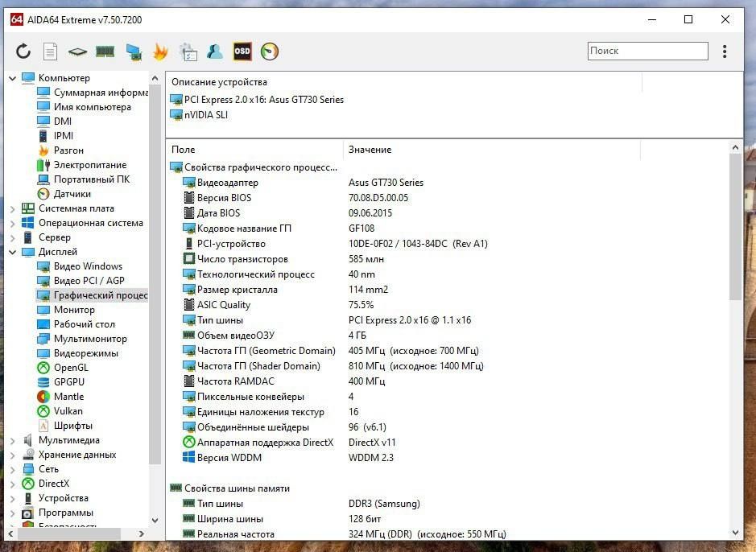Expand the Сеть tree node

[13, 469]
